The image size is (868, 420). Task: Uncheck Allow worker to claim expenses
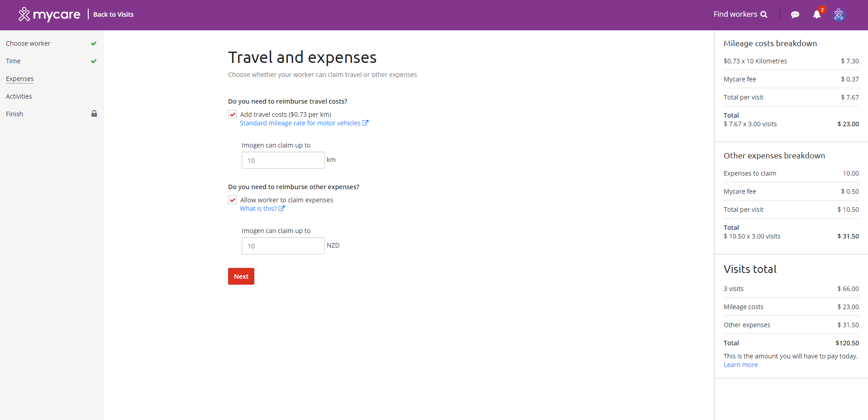tap(233, 200)
